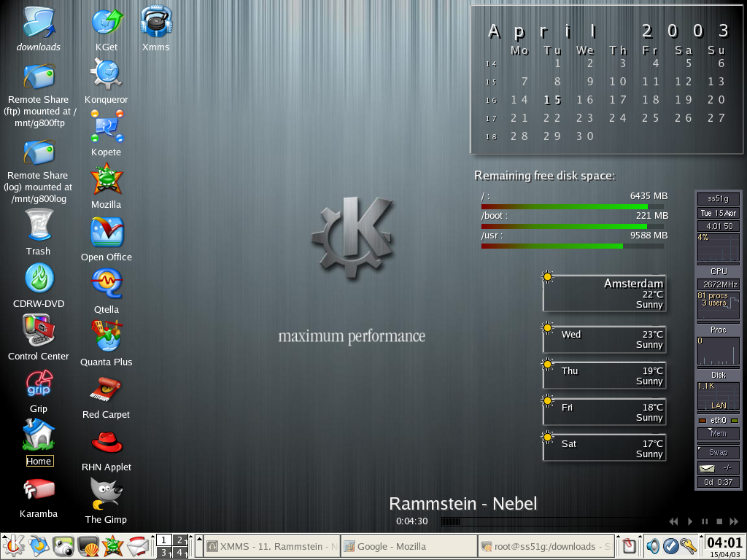This screenshot has width=747, height=560.
Task: Switch to Google - Mozilla taskbar entry
Action: pos(409,546)
